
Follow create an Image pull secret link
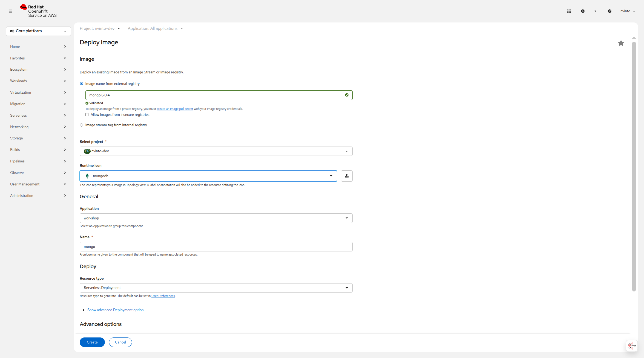(x=175, y=109)
